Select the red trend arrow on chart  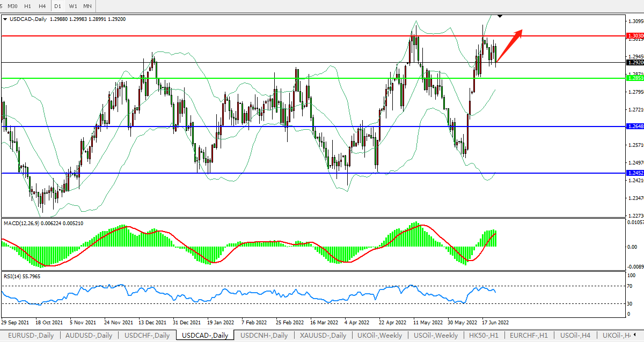(509, 46)
